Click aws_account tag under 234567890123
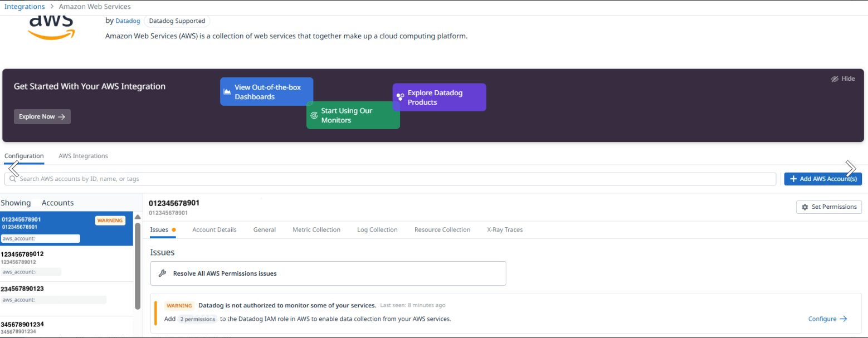868x338 pixels. tap(53, 300)
